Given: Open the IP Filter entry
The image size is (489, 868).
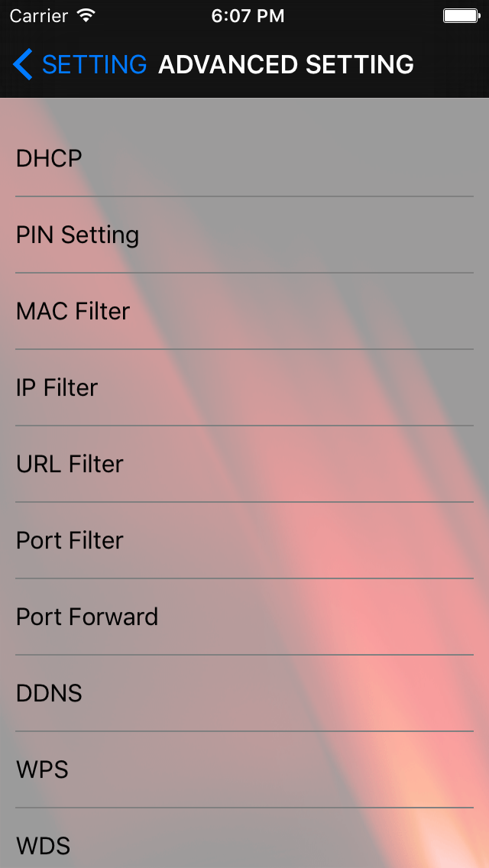Looking at the screenshot, I should (244, 387).
